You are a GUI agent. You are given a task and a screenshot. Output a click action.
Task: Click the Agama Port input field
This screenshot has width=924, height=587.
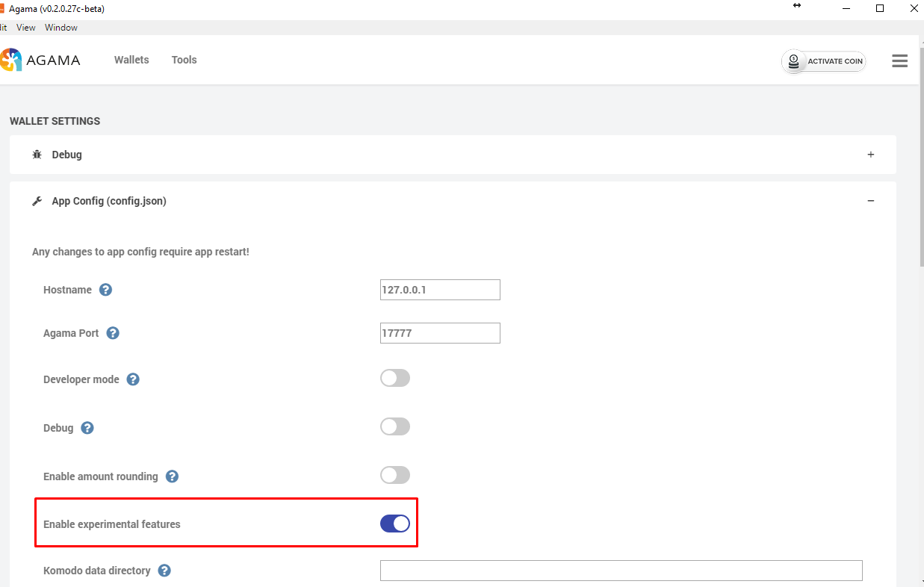(440, 333)
